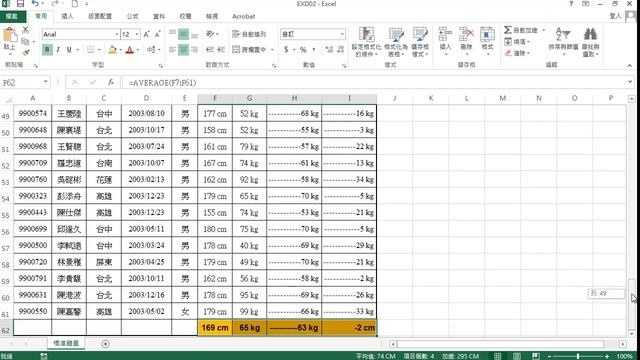Open the font color dropdown arrow
Image resolution: width=640 pixels, height=360 pixels.
point(138,50)
